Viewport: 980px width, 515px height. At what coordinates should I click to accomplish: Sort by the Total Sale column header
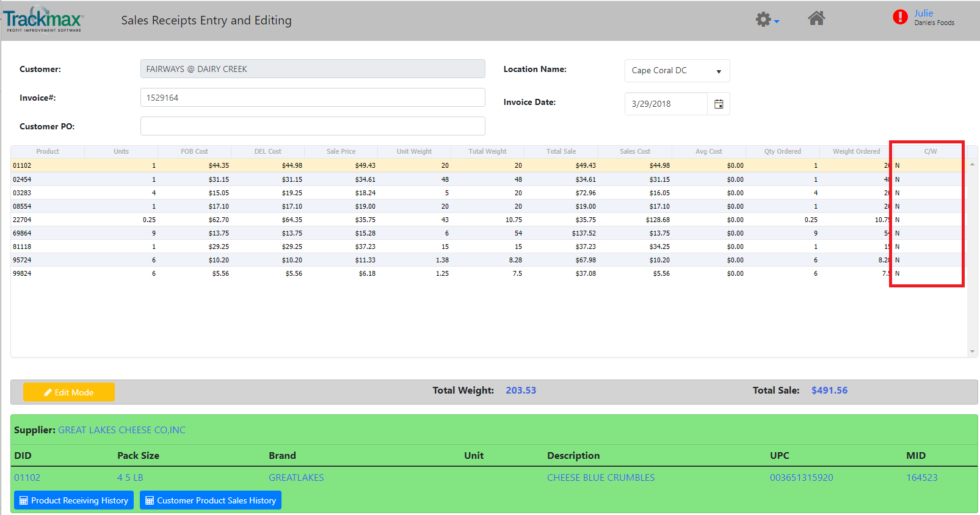[561, 151]
